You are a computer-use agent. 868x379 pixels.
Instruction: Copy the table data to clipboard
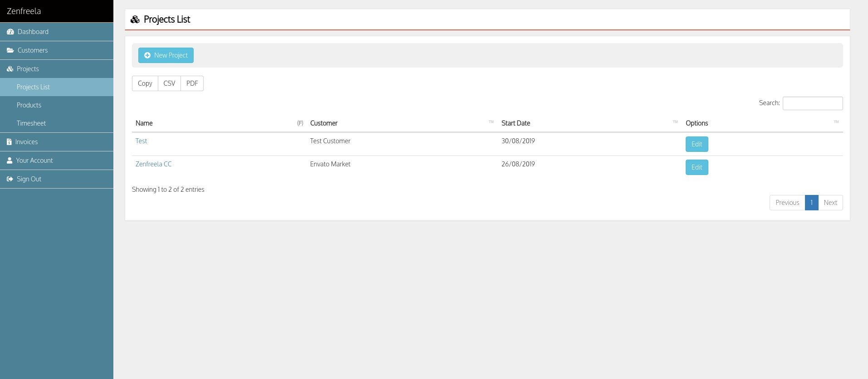(145, 83)
